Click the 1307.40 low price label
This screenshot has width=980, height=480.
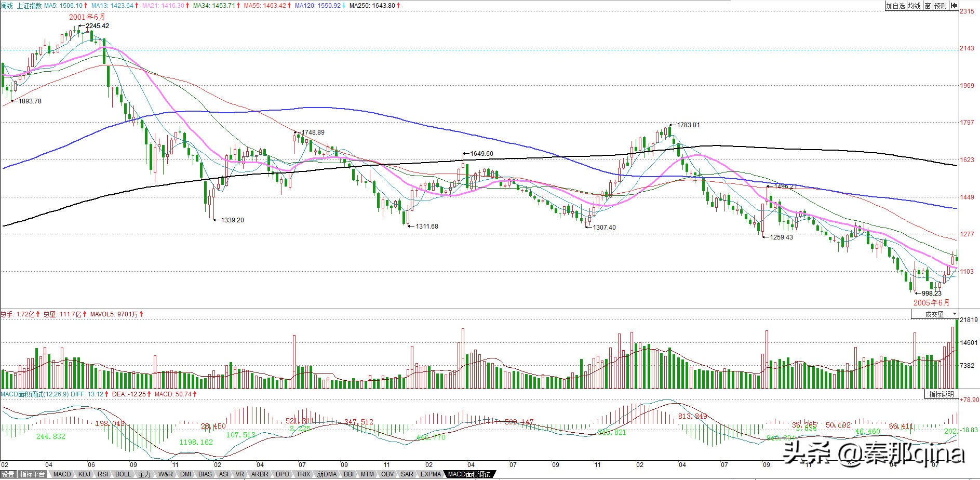pos(604,228)
